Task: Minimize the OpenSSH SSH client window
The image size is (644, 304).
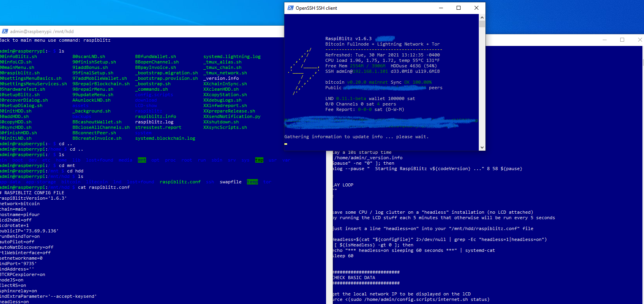Action: pos(441,8)
